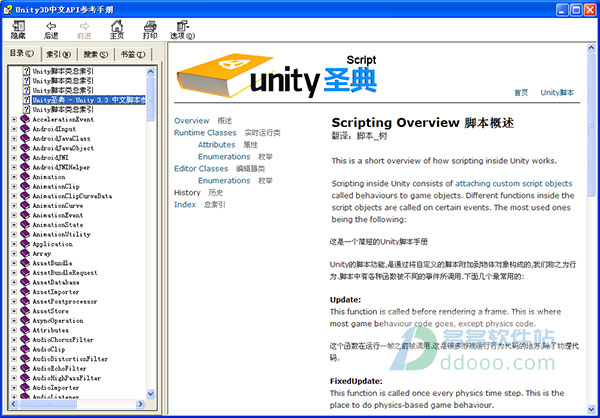600x418 pixels.
Task: Print the page with 打印 icon
Action: click(150, 30)
